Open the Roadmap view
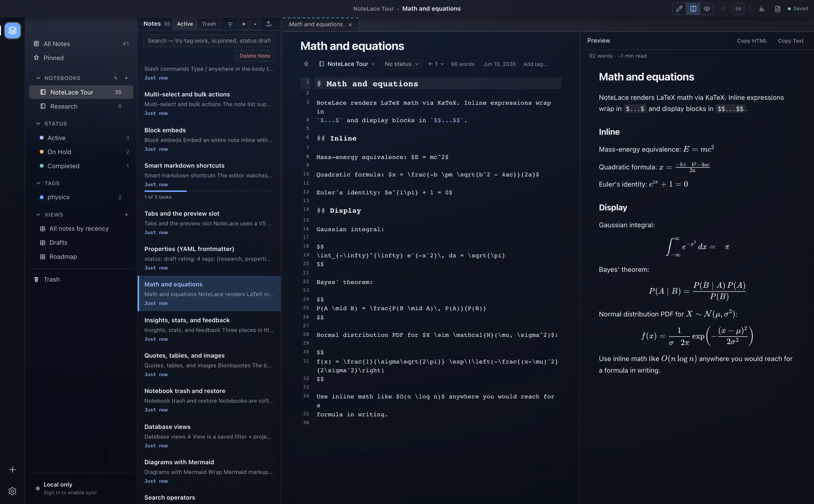The image size is (814, 504). click(x=81, y=256)
